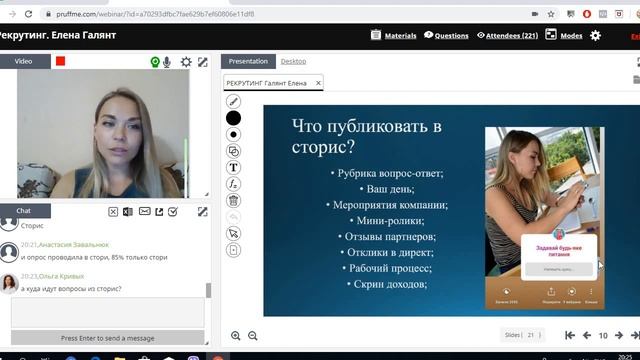
Task: Mute the microphone
Action: point(167,62)
